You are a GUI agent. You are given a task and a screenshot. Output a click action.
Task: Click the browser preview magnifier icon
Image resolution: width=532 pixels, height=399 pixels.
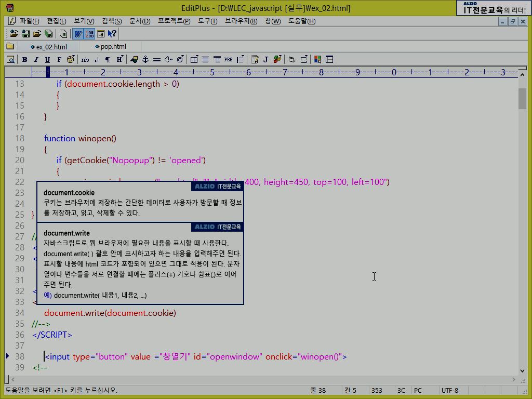click(11, 60)
